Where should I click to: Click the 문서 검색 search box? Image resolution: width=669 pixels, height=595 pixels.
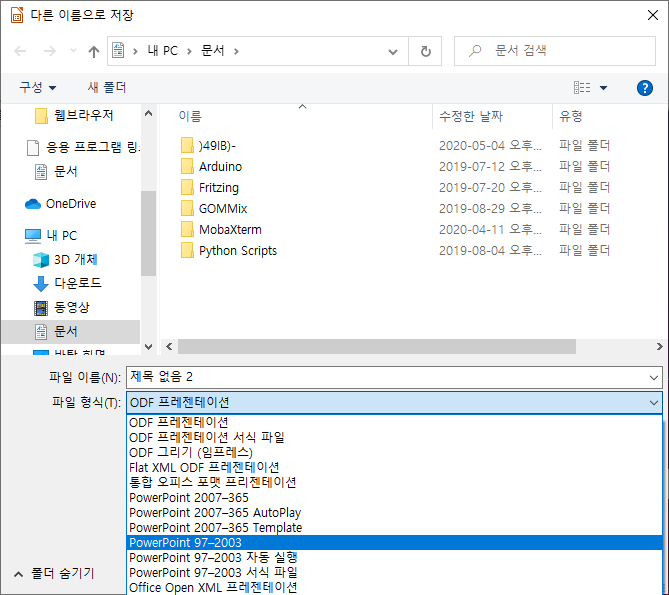tap(555, 51)
